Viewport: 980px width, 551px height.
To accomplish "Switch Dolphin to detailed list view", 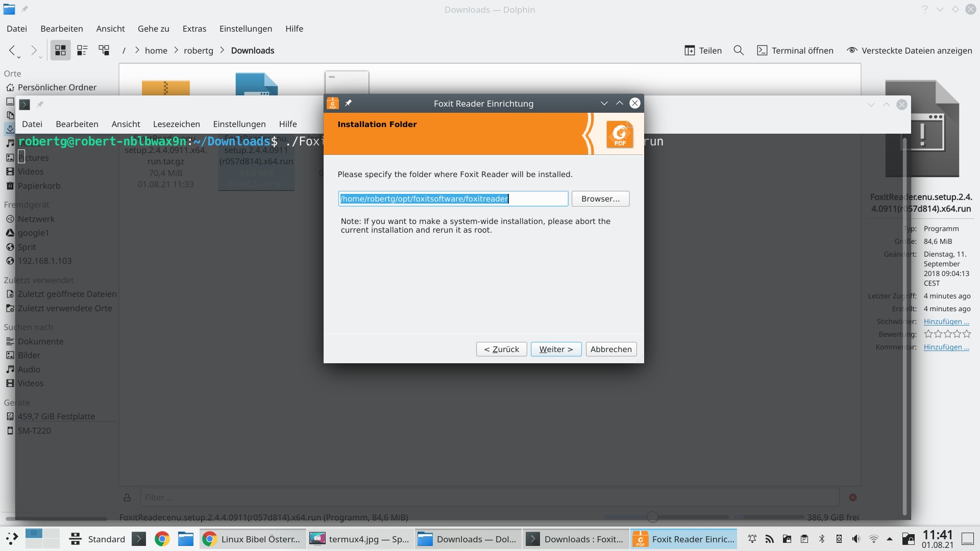I will [82, 50].
